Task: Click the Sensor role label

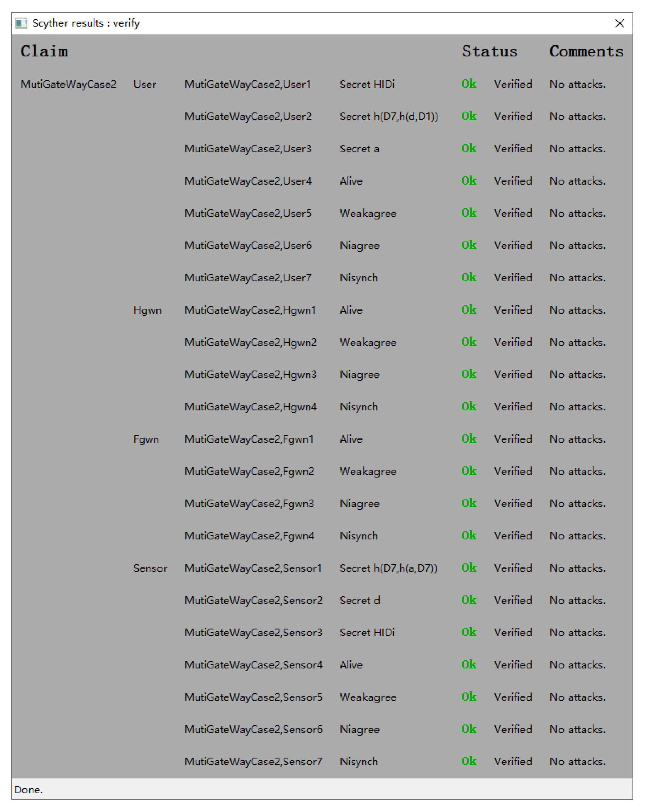Action: pyautogui.click(x=150, y=568)
